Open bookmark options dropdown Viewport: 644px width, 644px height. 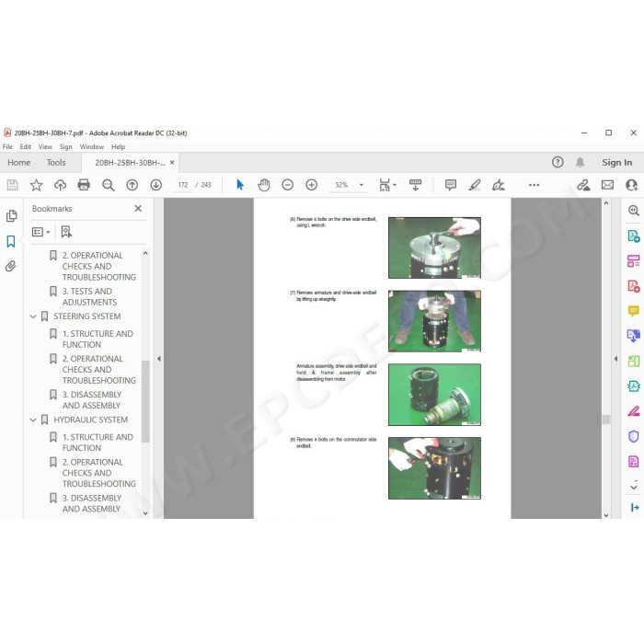(40, 232)
